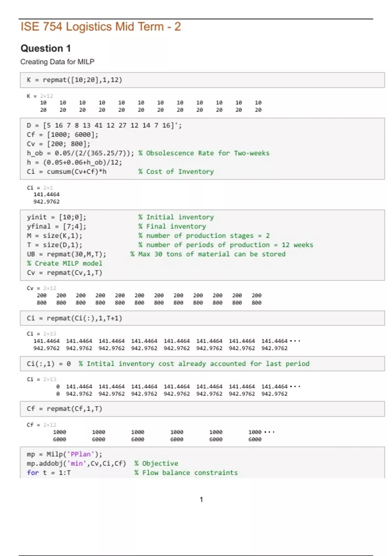392x556 pixels.
Task: Click the title 'ISE 754 Logistics Mid Term - 2'
Action: click(101, 27)
